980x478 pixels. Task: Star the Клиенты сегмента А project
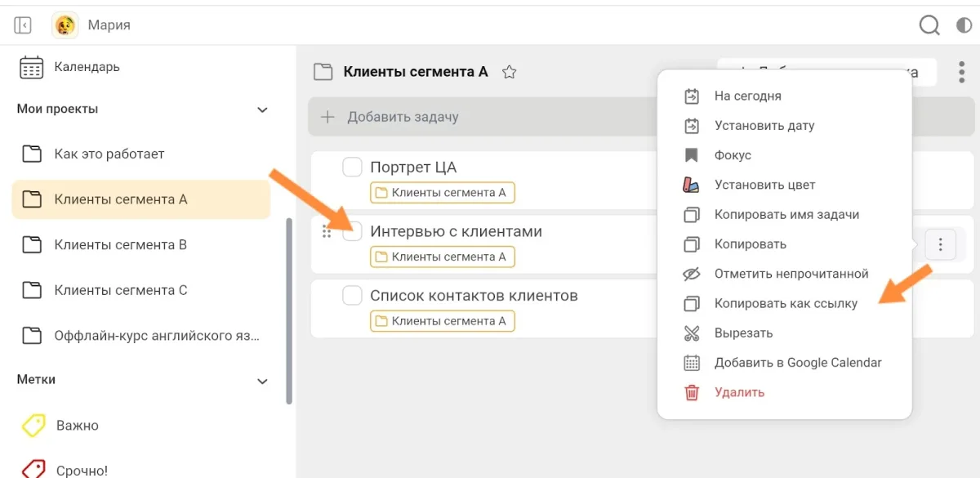tap(510, 72)
